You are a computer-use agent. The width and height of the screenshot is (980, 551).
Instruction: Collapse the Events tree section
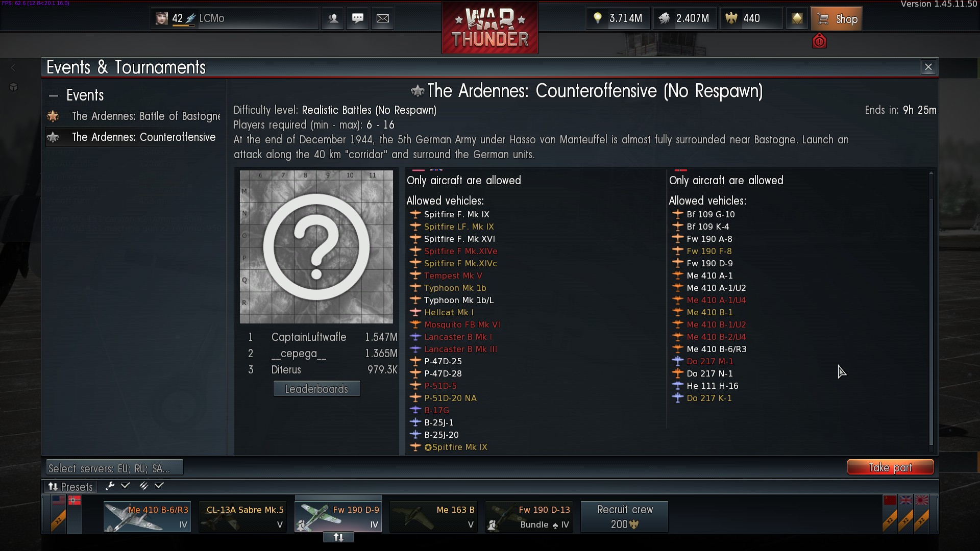point(54,95)
